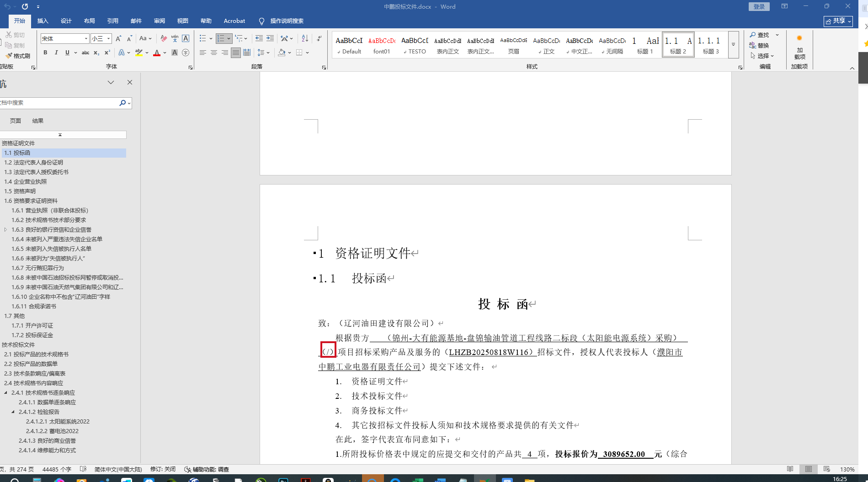Viewport: 868px width, 482px height.
Task: Open the 布局 (Layout) tab
Action: click(x=90, y=21)
